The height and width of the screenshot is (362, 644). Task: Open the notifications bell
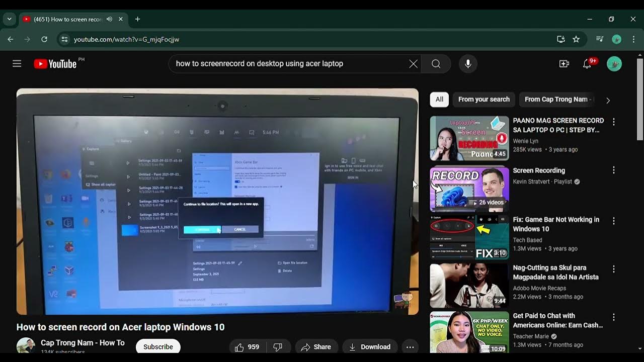tap(587, 64)
